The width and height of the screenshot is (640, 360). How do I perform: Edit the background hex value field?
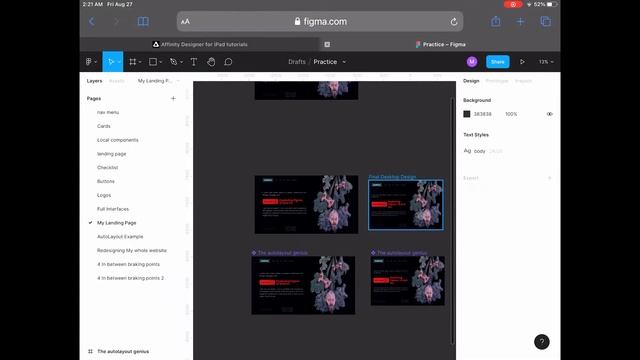[x=482, y=114]
